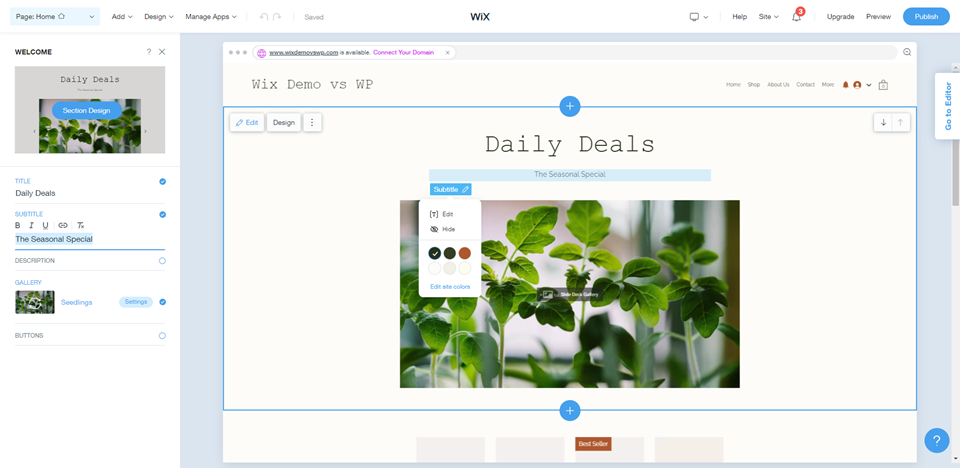Click the Seedlings gallery thumbnail
Viewport: 960px width, 468px height.
pos(35,302)
